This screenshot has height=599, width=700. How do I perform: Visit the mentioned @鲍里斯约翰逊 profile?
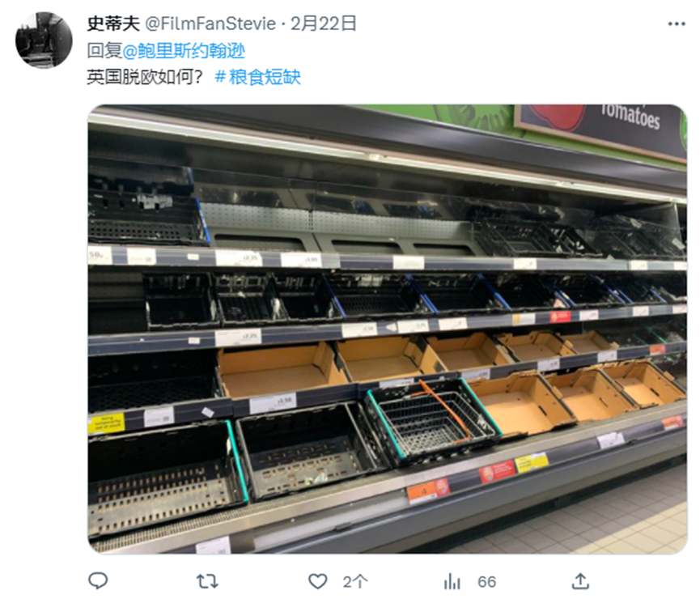click(x=184, y=50)
